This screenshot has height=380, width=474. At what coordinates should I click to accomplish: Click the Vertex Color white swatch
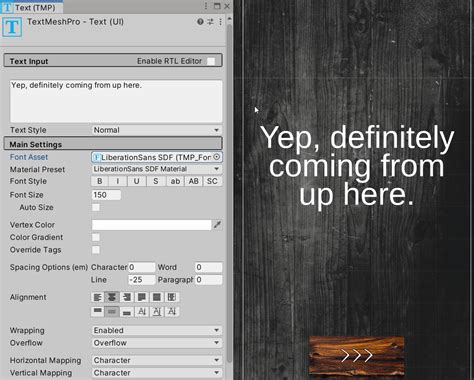(x=152, y=225)
